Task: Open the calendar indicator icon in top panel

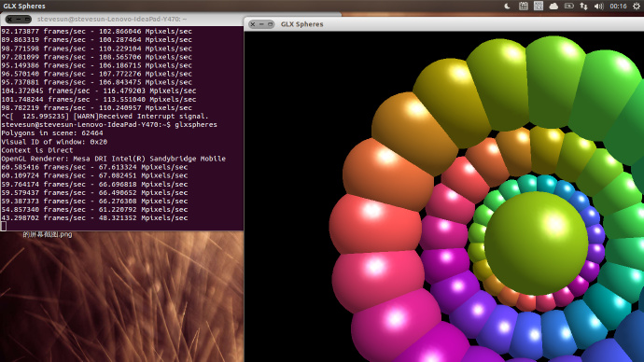Action: pyautogui.click(x=523, y=7)
